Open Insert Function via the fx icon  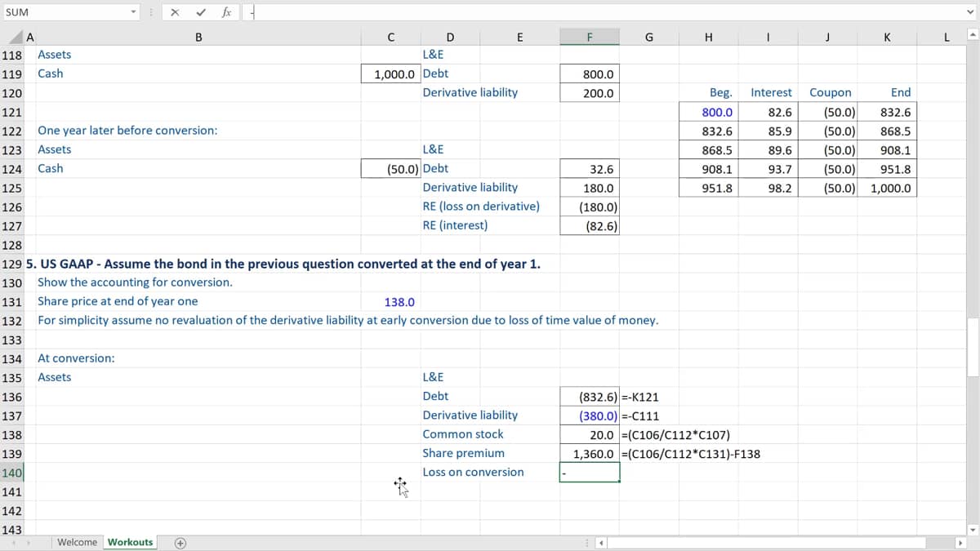(226, 12)
